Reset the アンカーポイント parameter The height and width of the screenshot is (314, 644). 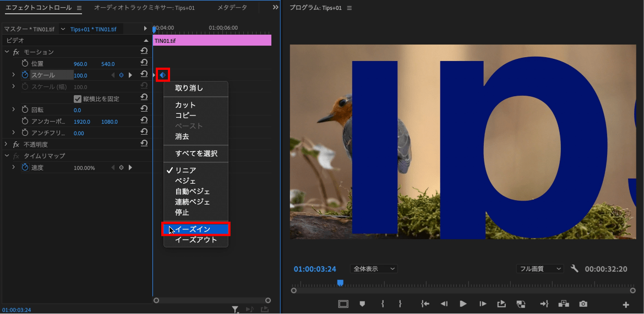click(x=144, y=120)
